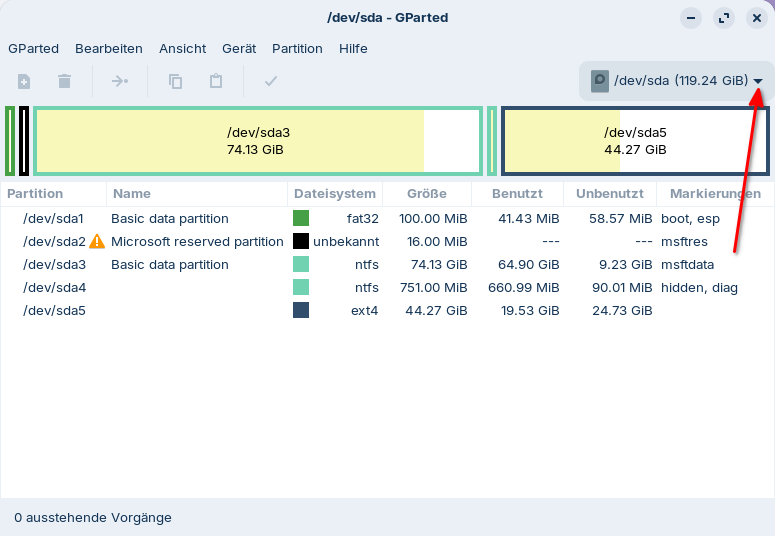Click the delete partition trash icon
Screen dimensions: 775x536
pyautogui.click(x=64, y=81)
